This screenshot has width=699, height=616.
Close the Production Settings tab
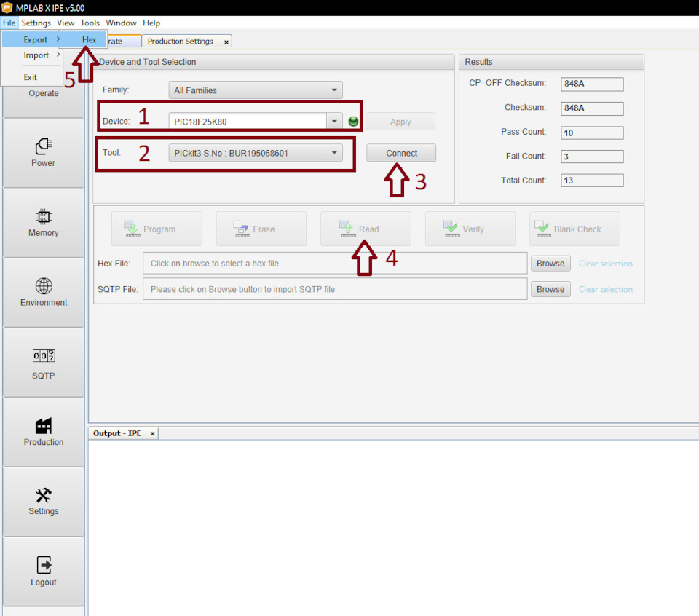point(226,42)
